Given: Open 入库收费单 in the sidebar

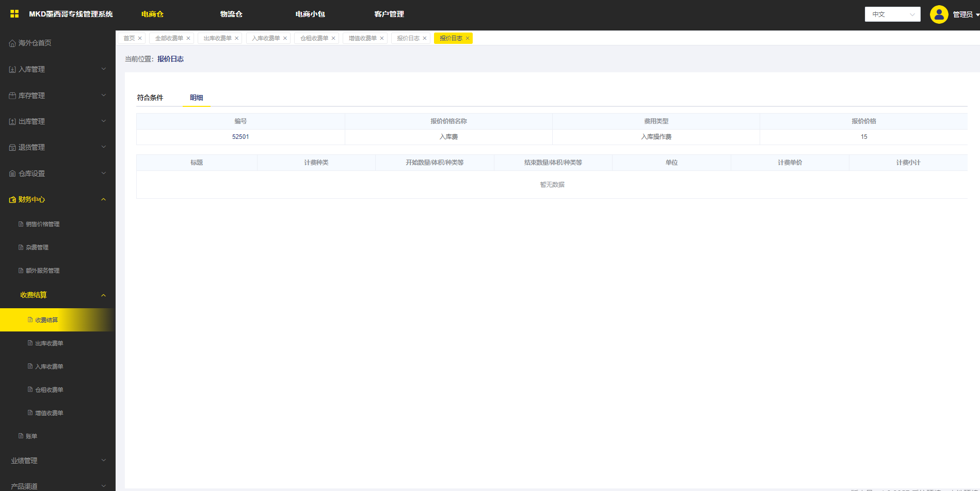Looking at the screenshot, I should click(49, 367).
